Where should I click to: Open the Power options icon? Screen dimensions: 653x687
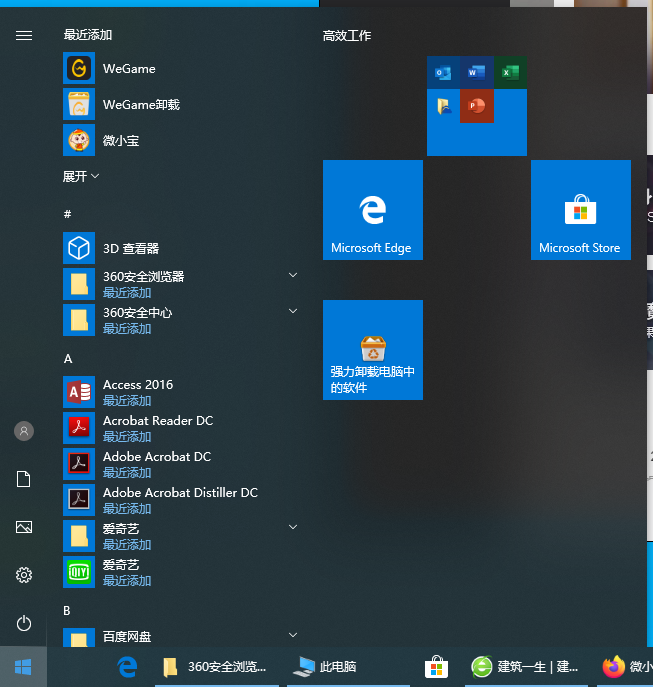24,623
